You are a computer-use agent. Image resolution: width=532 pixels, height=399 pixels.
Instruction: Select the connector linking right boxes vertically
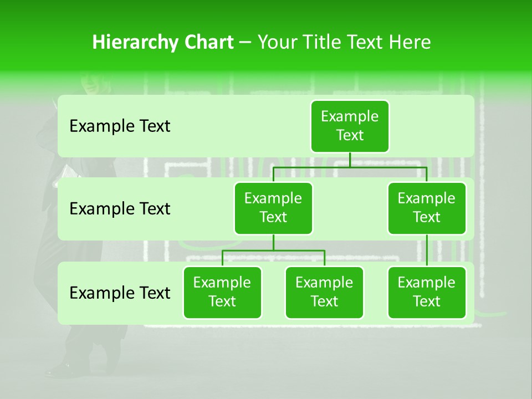[x=427, y=249]
